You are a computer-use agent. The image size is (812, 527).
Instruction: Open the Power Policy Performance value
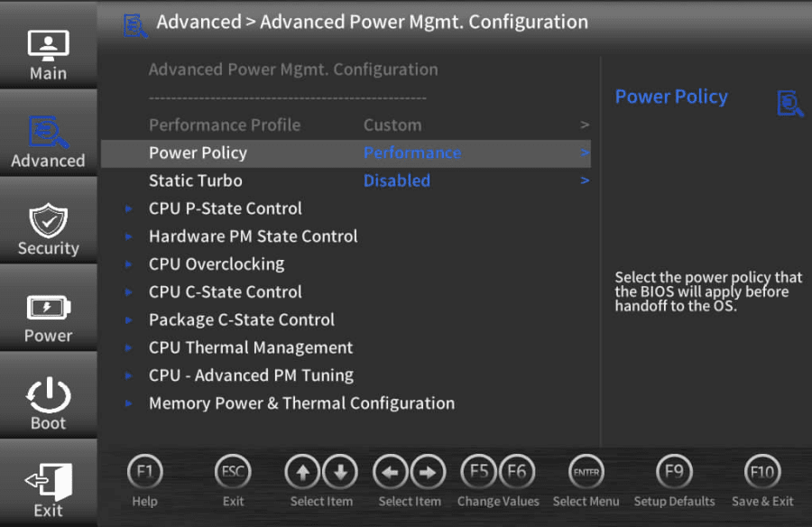[412, 153]
